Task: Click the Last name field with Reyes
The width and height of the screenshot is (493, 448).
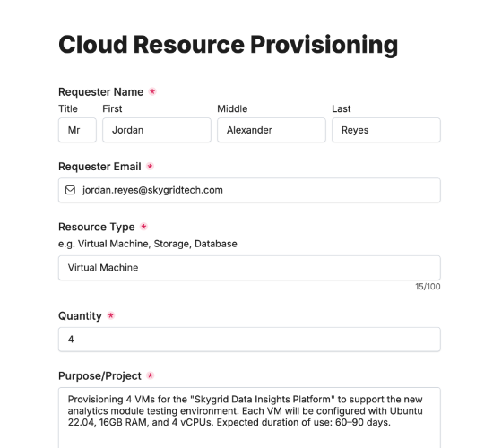Action: pos(386,130)
